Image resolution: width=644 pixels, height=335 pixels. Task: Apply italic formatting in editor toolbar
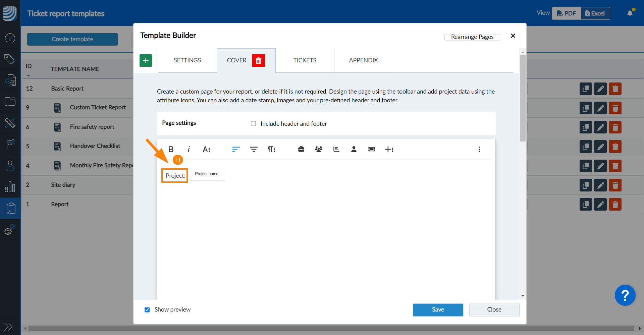click(189, 149)
